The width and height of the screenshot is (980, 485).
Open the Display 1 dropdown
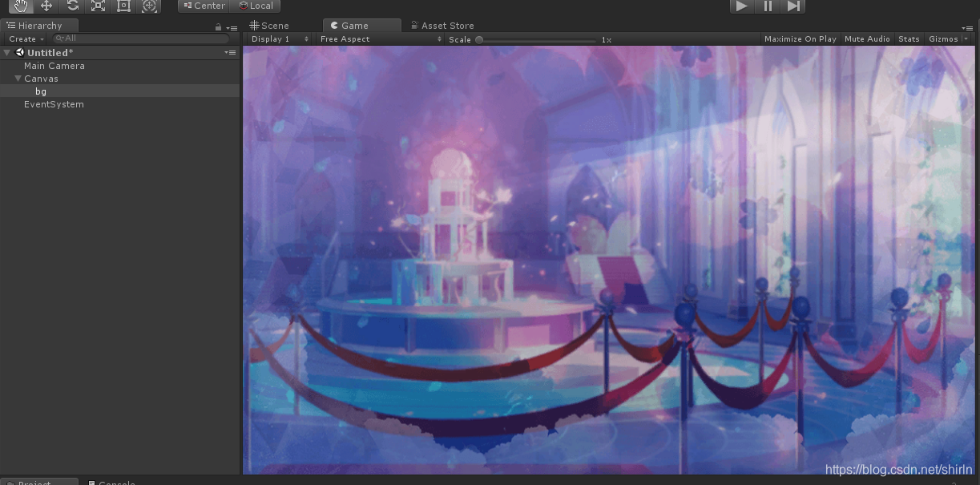(x=279, y=39)
